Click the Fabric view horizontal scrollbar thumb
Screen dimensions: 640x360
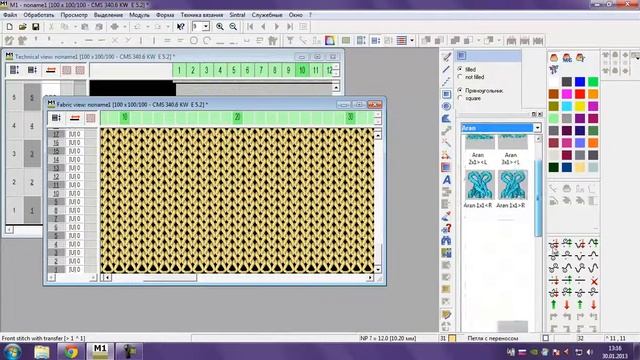[170, 278]
